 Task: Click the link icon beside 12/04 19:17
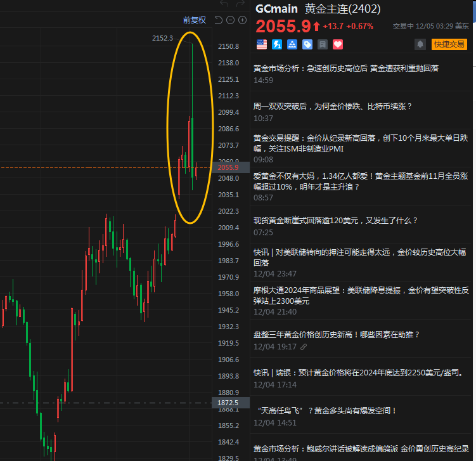(x=303, y=347)
